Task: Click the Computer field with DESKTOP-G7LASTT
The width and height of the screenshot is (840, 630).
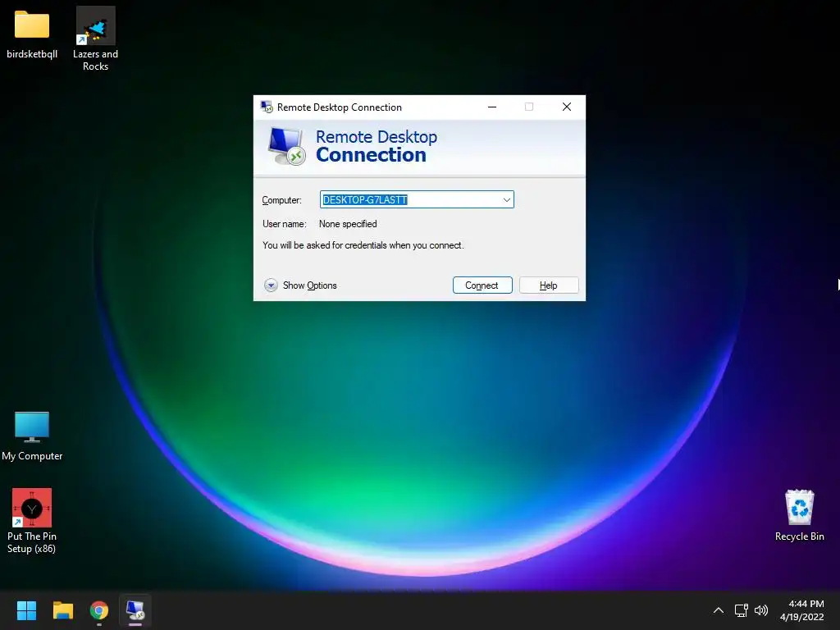Action: 417,200
